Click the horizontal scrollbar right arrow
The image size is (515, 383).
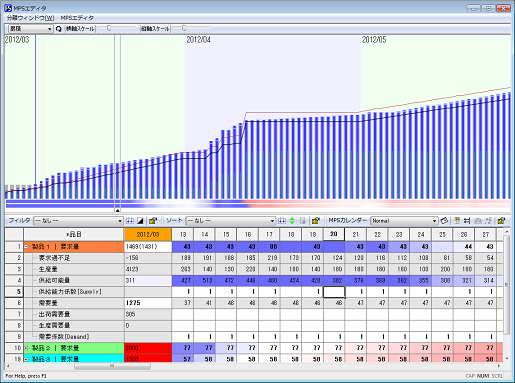coord(499,366)
